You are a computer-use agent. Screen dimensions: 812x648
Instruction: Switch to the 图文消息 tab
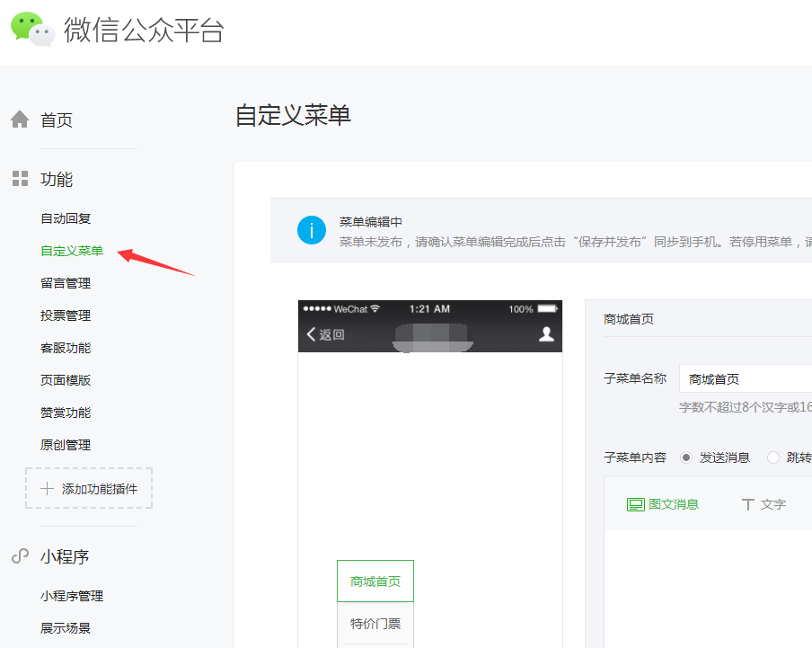click(662, 504)
